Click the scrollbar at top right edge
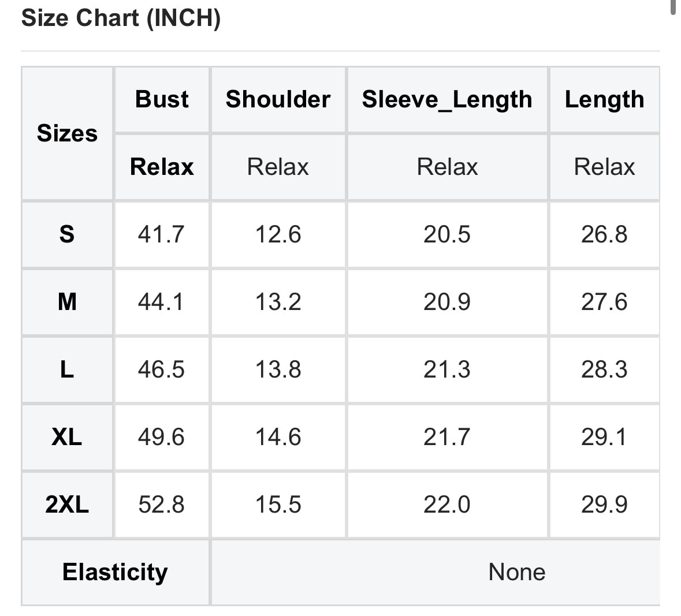The image size is (681, 616). pos(673,8)
